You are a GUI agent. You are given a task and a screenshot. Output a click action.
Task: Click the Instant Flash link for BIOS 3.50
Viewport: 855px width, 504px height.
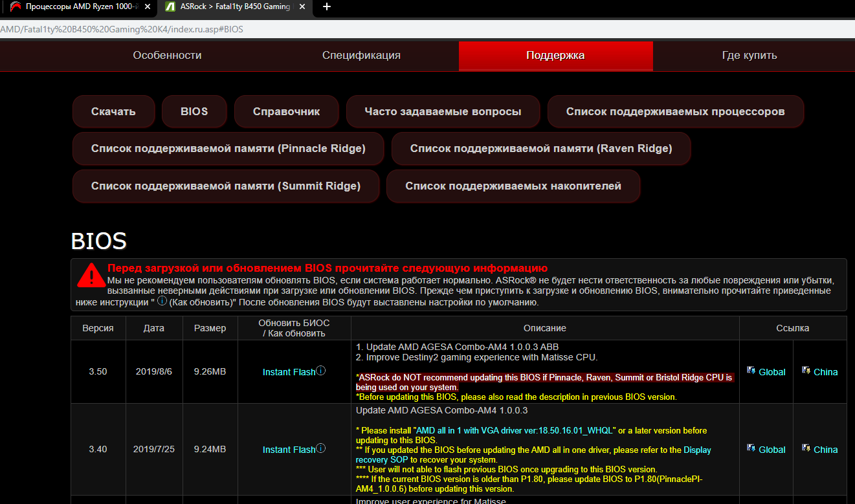(289, 372)
